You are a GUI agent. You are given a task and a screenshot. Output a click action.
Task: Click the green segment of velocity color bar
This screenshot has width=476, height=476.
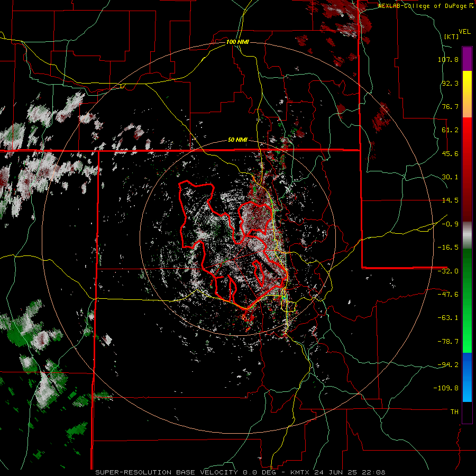point(467,300)
